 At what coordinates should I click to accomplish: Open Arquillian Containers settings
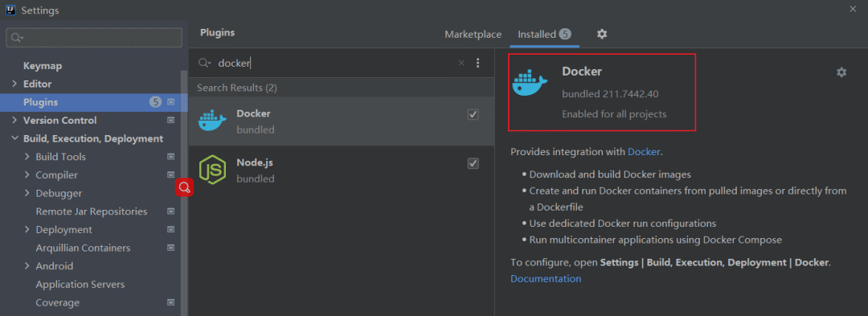tap(83, 248)
